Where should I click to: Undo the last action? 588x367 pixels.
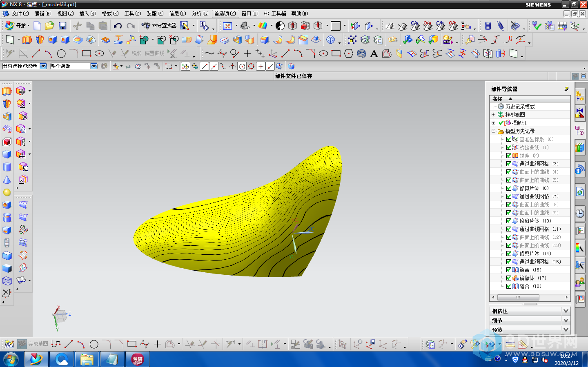(x=118, y=26)
